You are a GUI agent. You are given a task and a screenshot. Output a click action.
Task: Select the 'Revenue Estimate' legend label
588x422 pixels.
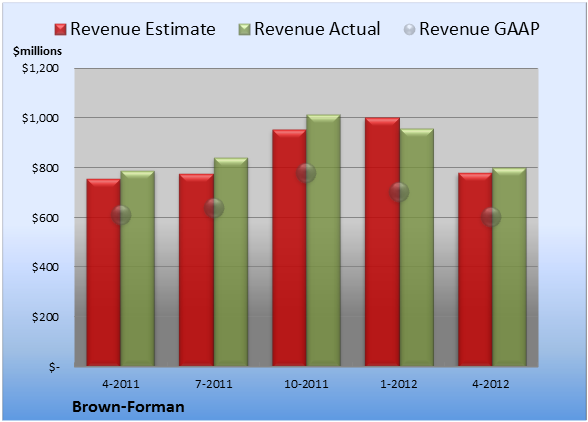pyautogui.click(x=143, y=29)
